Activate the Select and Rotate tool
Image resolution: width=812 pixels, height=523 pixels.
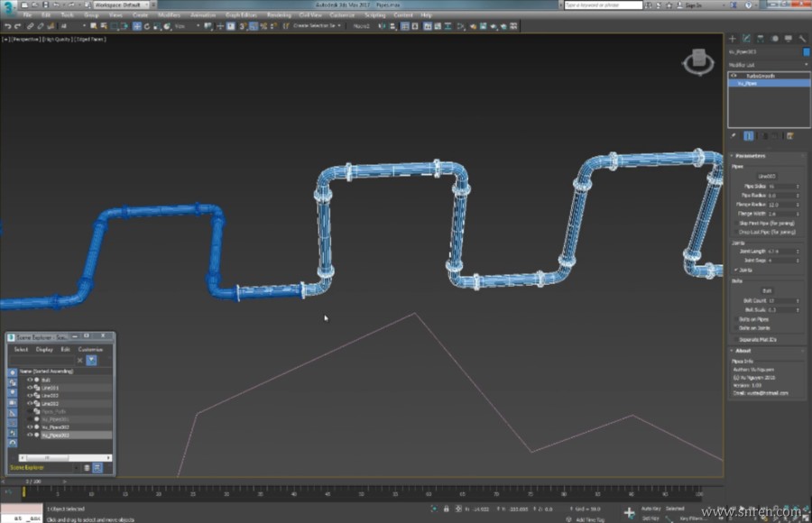point(147,26)
